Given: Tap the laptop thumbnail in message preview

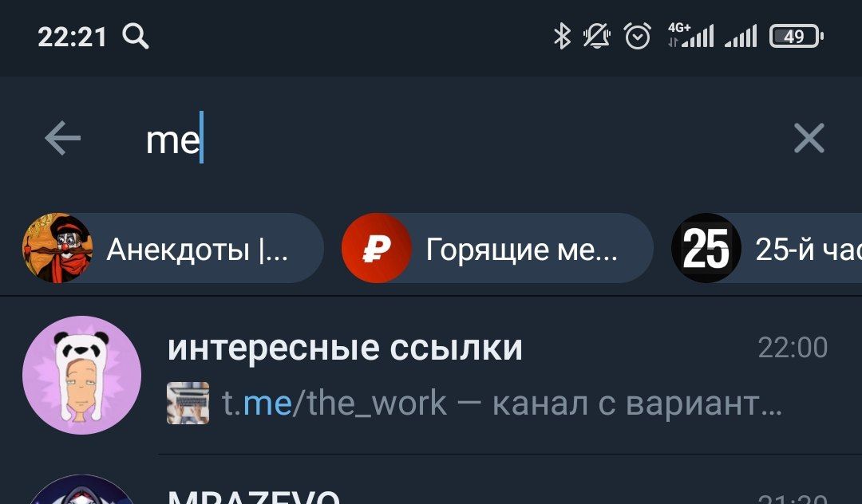Looking at the screenshot, I should (188, 403).
